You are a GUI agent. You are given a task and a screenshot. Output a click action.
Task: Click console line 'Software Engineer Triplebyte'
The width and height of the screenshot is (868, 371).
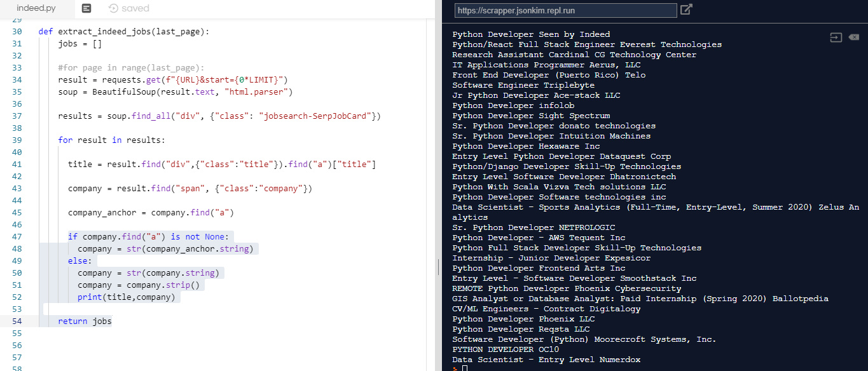523,85
